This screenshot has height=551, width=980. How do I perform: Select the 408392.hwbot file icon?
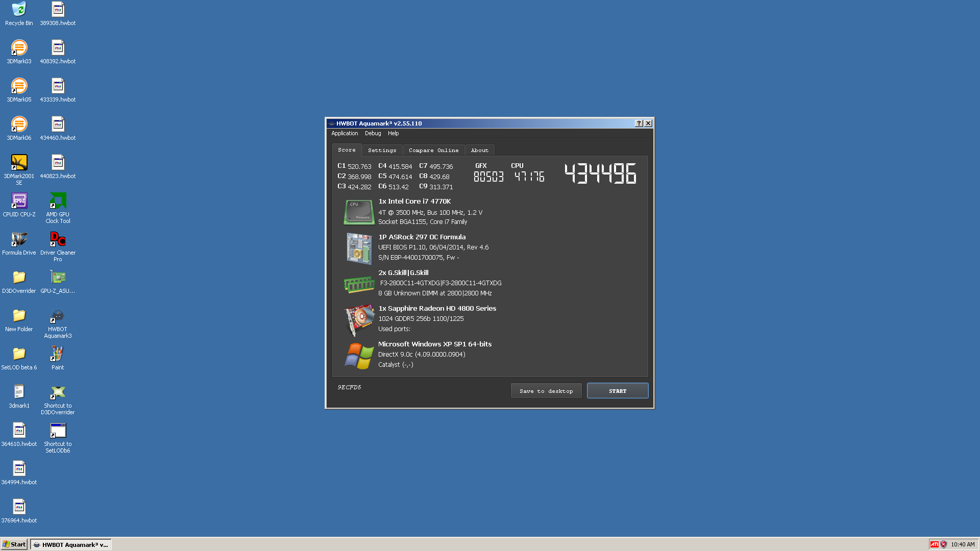pos(58,52)
